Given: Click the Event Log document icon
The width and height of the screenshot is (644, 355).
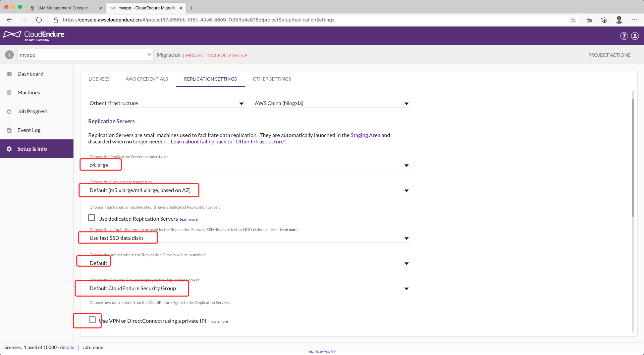Looking at the screenshot, I should pyautogui.click(x=9, y=130).
